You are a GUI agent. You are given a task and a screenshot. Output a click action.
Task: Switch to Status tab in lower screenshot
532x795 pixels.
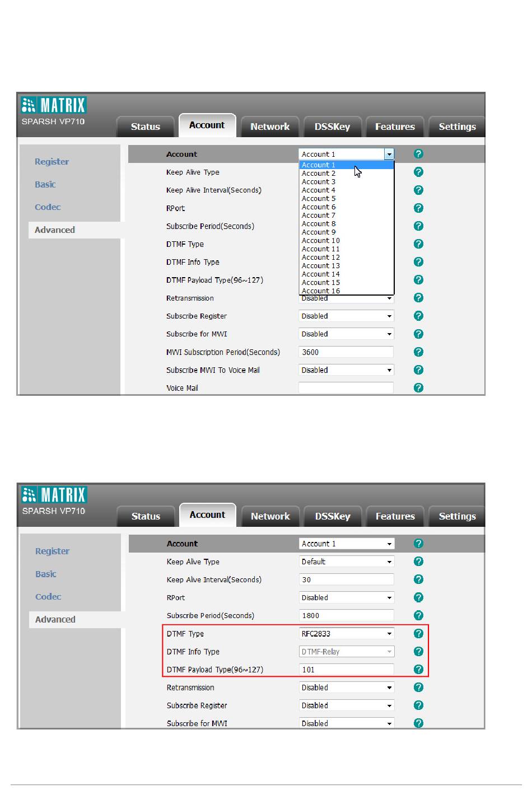pos(146,516)
